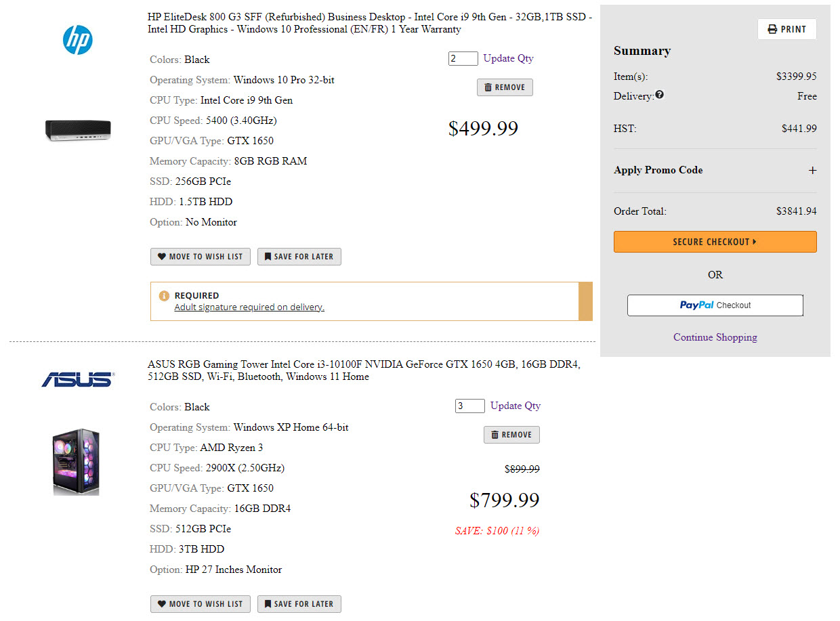Expand the Apply Promo Code section

tap(812, 171)
